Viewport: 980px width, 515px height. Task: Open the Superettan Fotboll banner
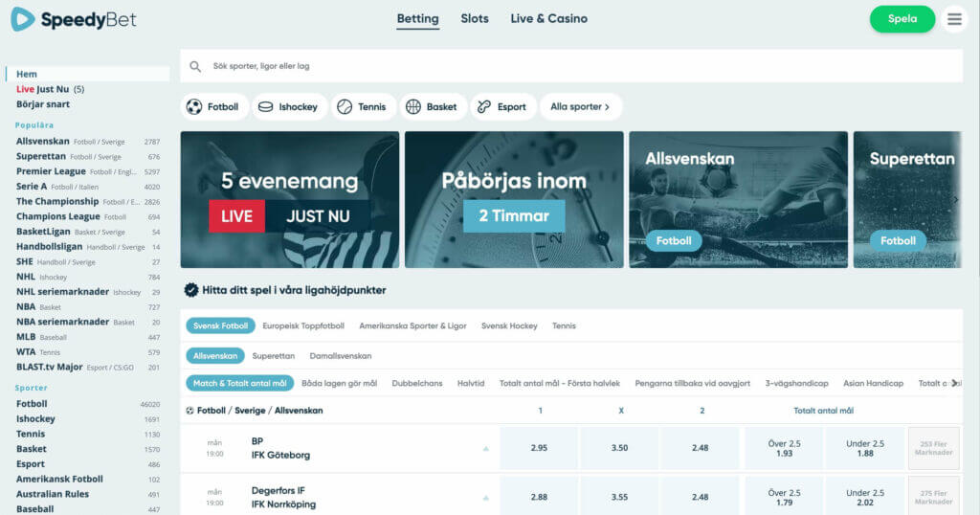coord(907,199)
